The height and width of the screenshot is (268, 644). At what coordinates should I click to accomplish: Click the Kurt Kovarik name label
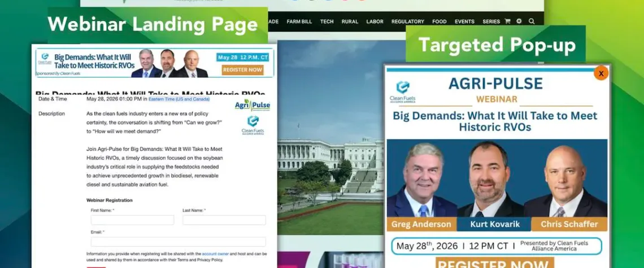[x=494, y=225]
